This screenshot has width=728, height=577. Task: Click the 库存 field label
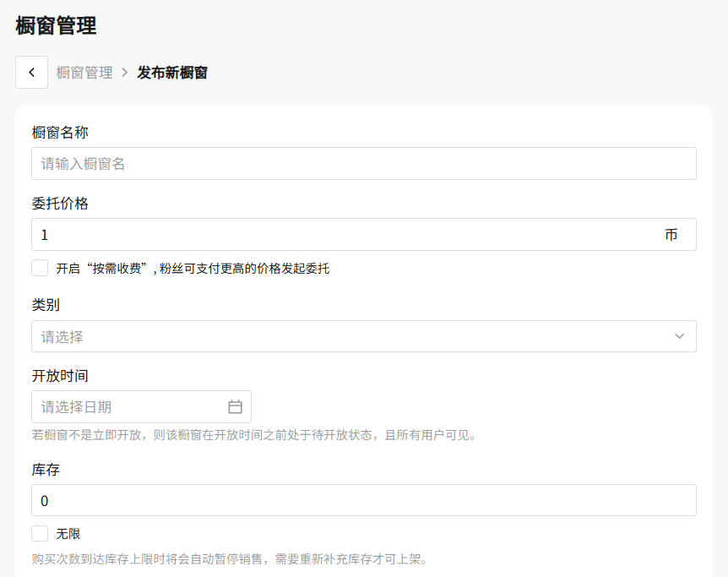(46, 470)
